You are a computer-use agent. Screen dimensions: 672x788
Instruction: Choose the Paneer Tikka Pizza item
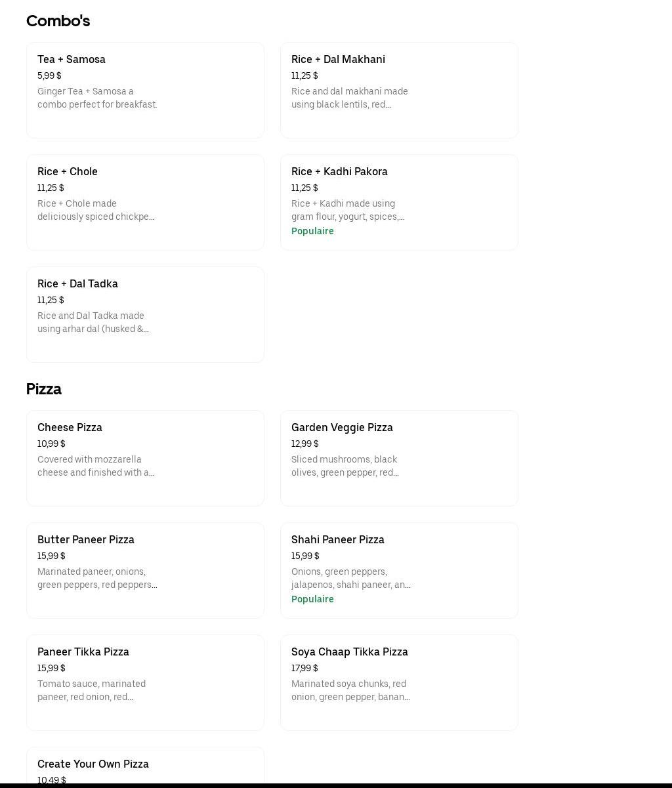(145, 682)
